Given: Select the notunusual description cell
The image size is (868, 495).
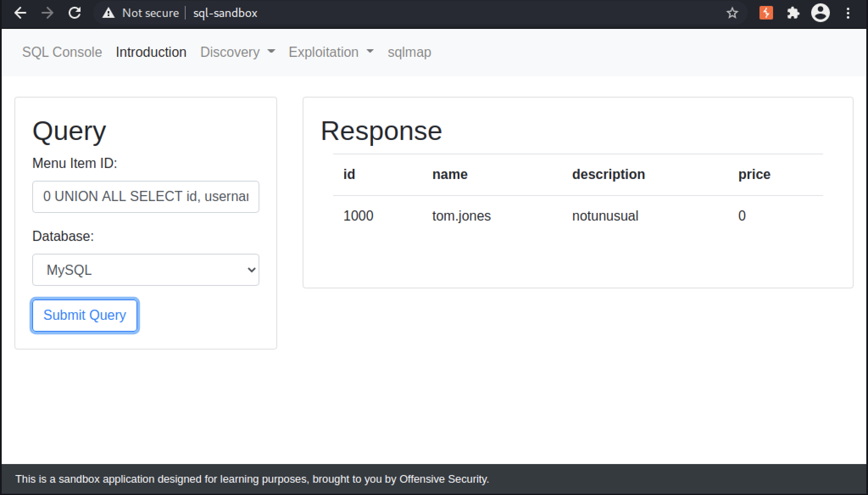Looking at the screenshot, I should [x=605, y=216].
